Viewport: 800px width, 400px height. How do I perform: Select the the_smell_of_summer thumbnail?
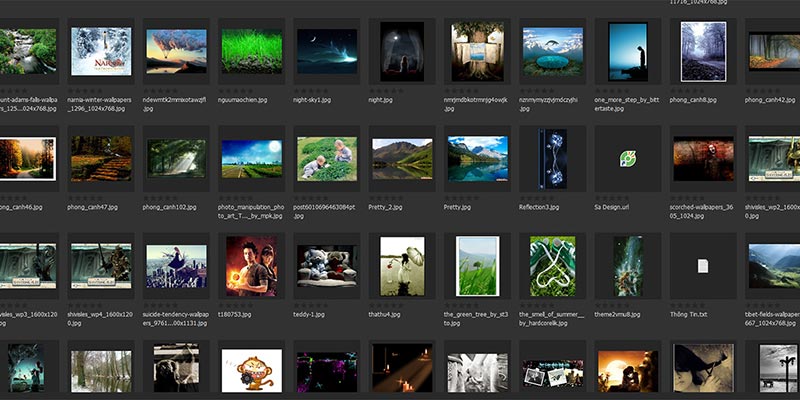coord(553,266)
